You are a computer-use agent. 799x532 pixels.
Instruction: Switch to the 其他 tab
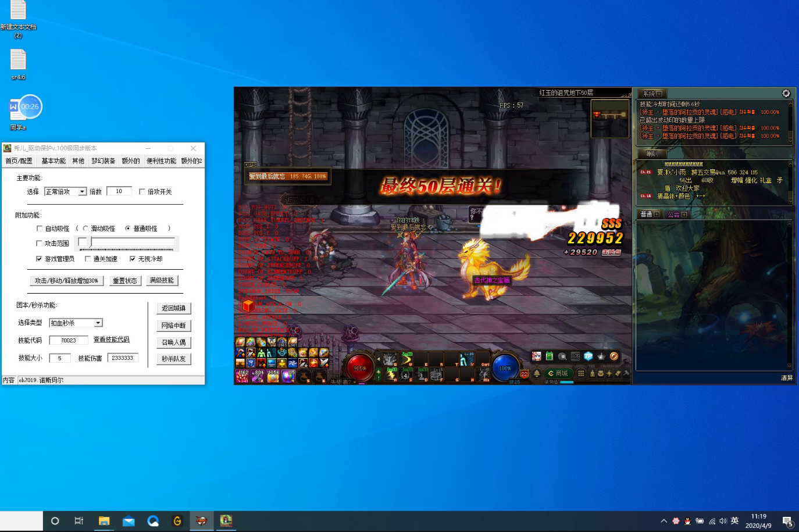click(79, 161)
